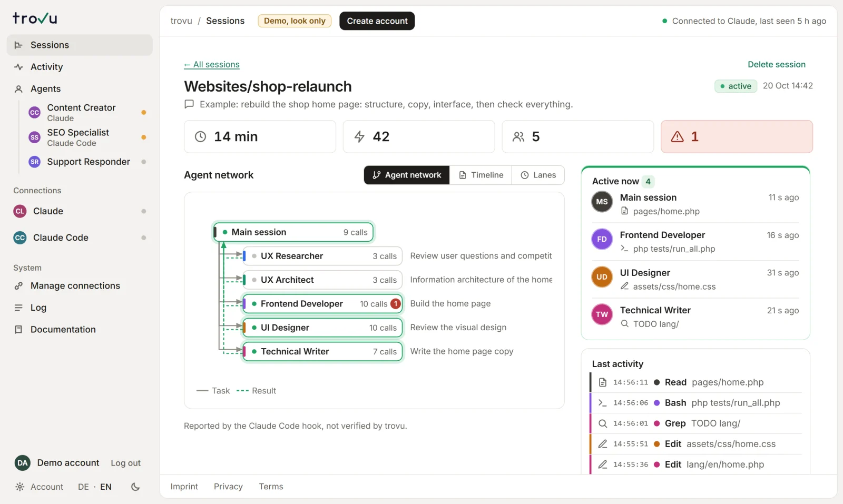Open Sessions in the sidebar
Image resolution: width=843 pixels, height=504 pixels.
click(80, 45)
